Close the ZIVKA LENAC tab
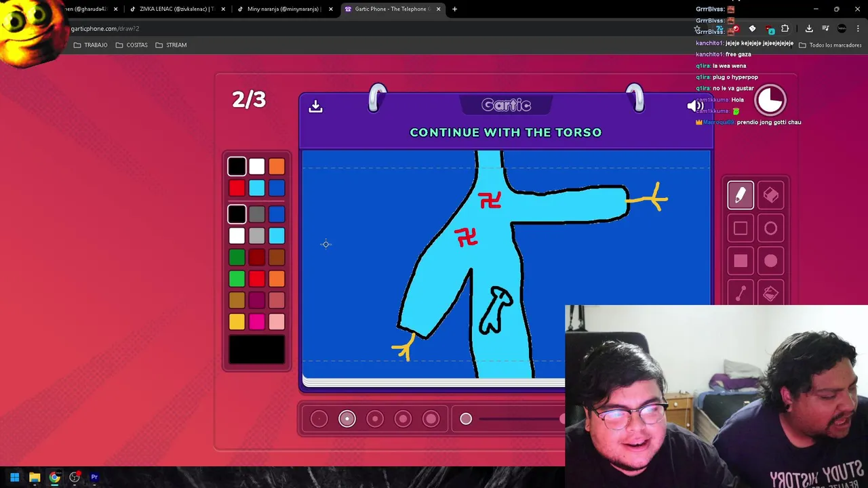 (223, 9)
